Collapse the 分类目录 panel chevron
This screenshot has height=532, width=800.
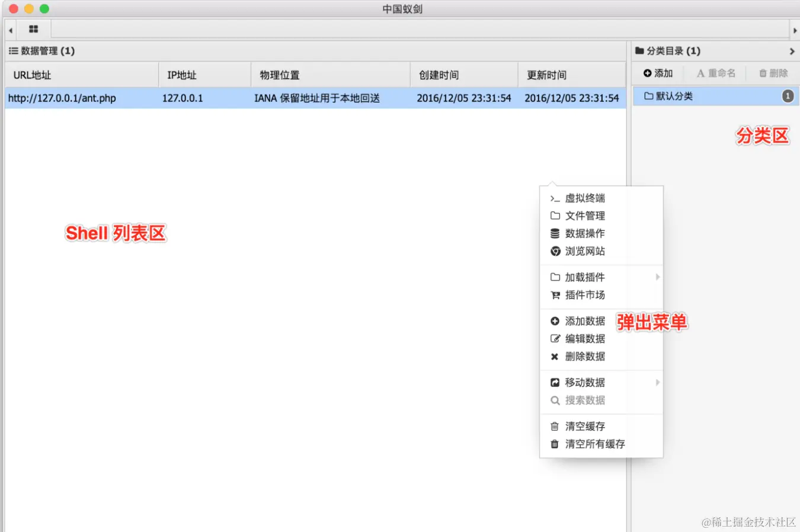(x=792, y=52)
